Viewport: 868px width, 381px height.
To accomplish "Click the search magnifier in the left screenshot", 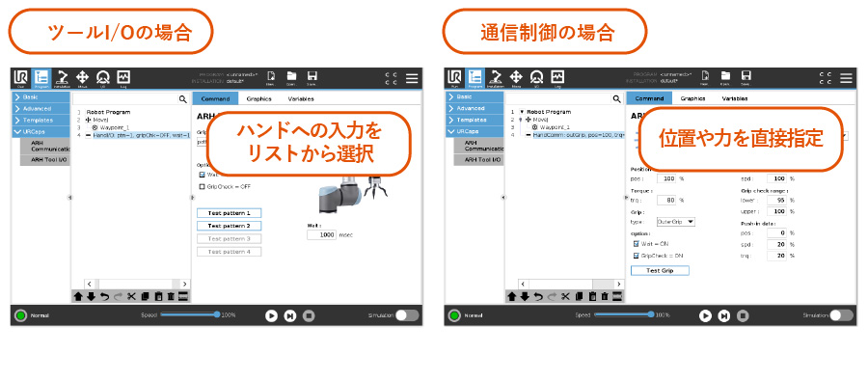I will [x=182, y=99].
